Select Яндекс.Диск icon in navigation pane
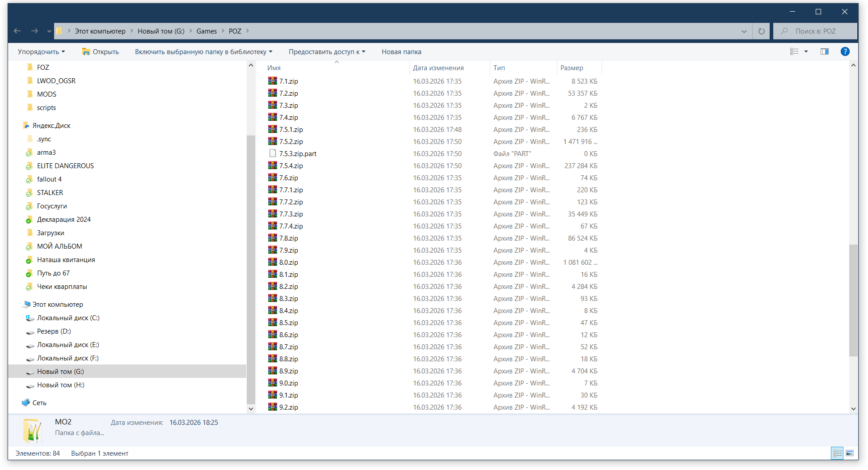The image size is (868, 470). tap(26, 126)
